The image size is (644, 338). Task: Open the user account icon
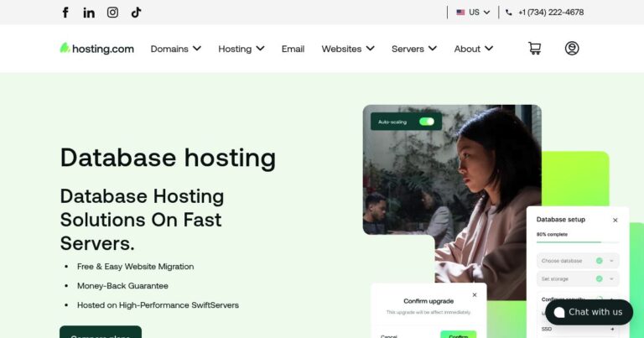click(x=572, y=49)
